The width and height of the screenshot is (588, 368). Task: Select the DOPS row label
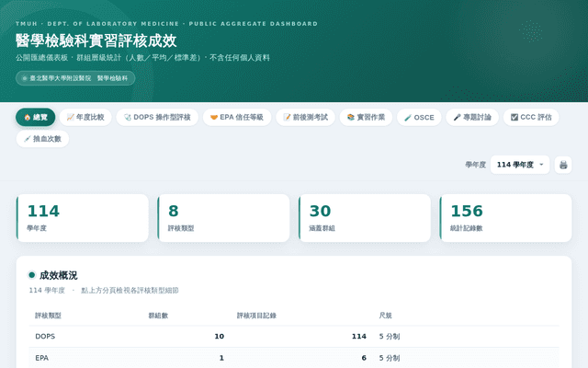tap(45, 336)
